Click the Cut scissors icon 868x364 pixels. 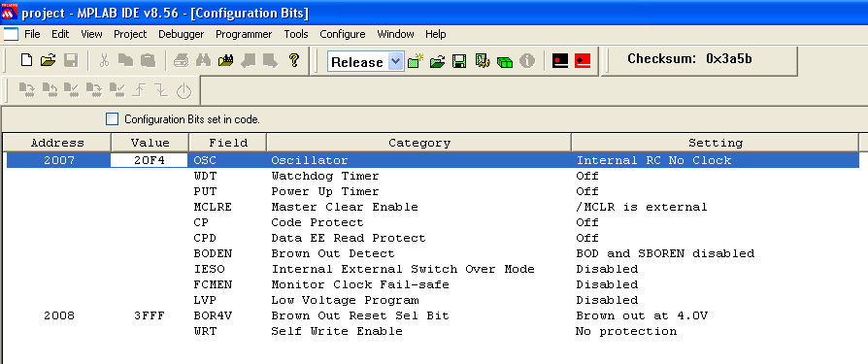coord(104,60)
